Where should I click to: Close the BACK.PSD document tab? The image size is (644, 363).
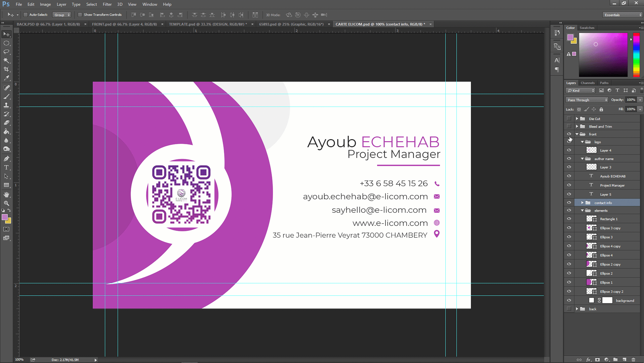click(x=85, y=24)
